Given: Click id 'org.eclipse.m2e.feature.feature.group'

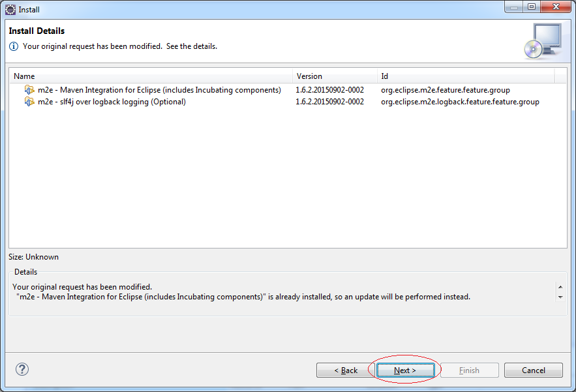Looking at the screenshot, I should [446, 90].
